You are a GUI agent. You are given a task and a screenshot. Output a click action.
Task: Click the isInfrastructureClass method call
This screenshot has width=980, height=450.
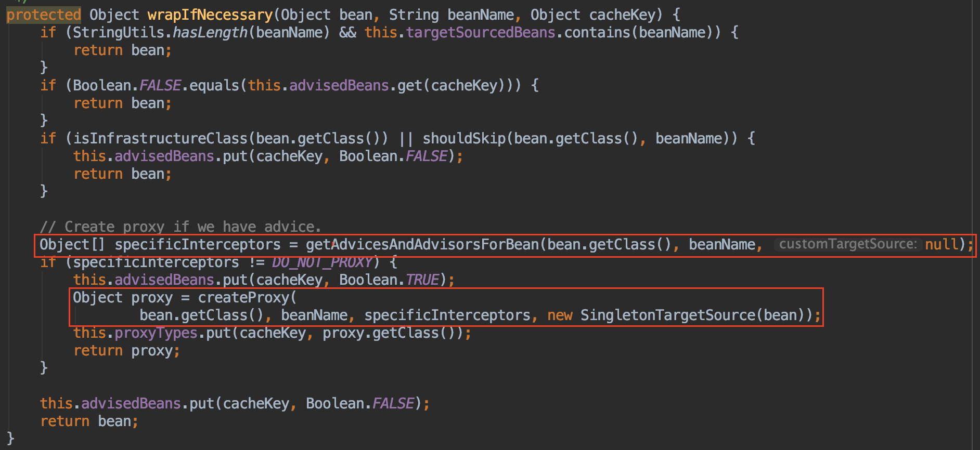coord(160,138)
